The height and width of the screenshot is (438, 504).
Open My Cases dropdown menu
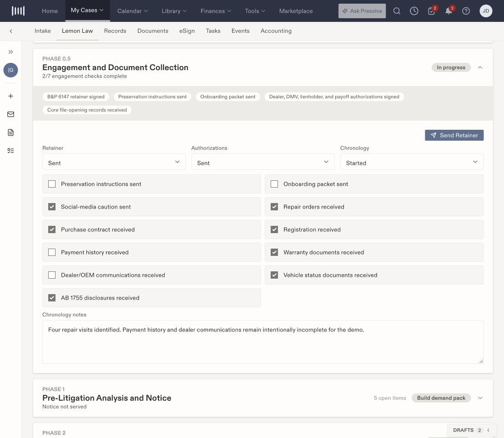[x=87, y=10]
